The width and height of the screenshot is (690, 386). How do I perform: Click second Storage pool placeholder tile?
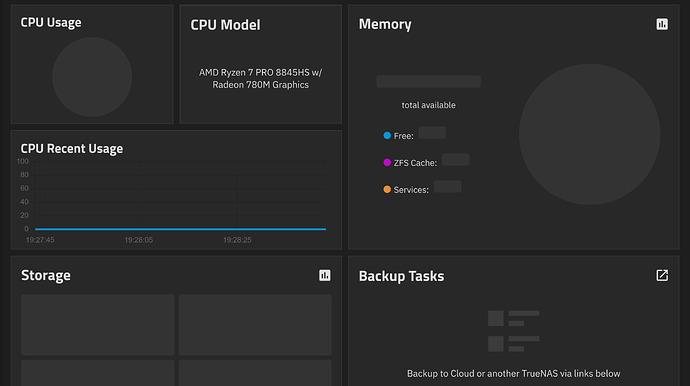point(255,325)
